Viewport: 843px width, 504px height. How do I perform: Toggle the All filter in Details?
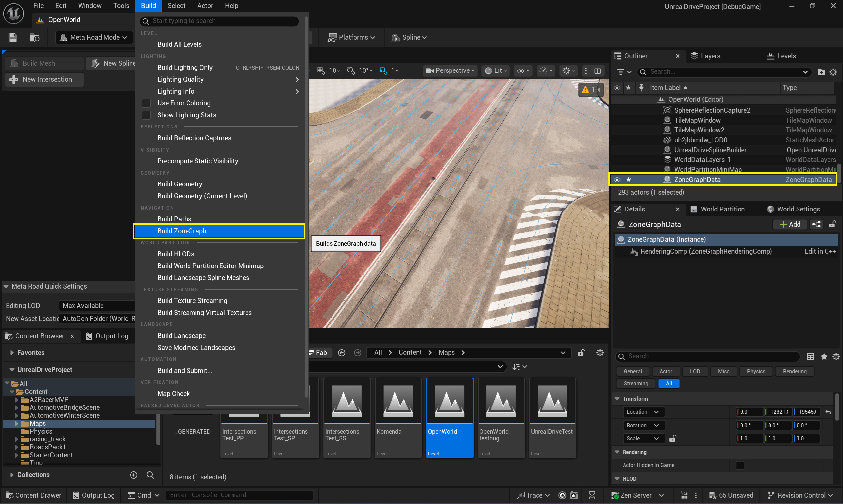[x=669, y=384]
